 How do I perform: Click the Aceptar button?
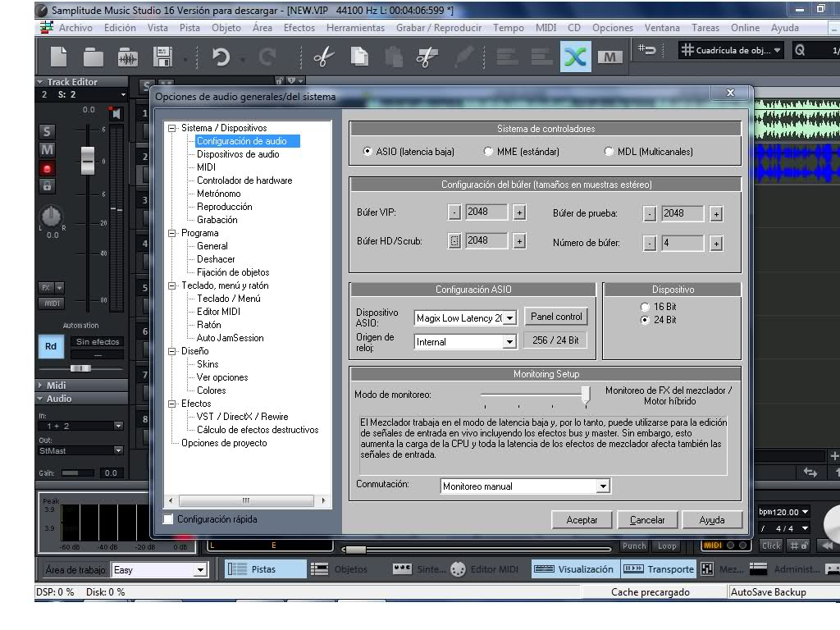coord(582,520)
